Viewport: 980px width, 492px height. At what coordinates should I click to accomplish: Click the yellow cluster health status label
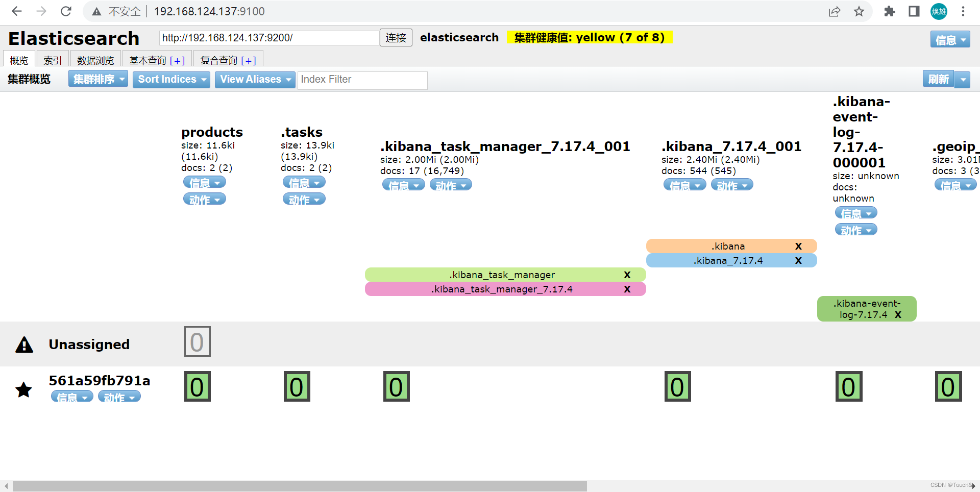click(x=590, y=37)
